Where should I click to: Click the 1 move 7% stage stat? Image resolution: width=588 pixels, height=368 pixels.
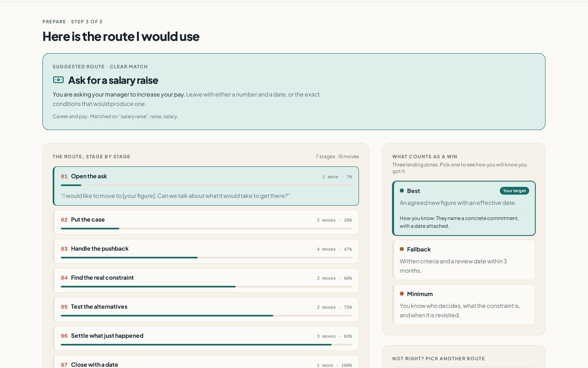click(337, 177)
